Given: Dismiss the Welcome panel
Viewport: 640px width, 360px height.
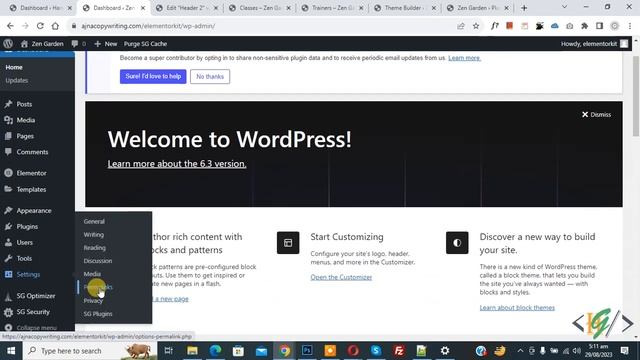Looking at the screenshot, I should 596,115.
